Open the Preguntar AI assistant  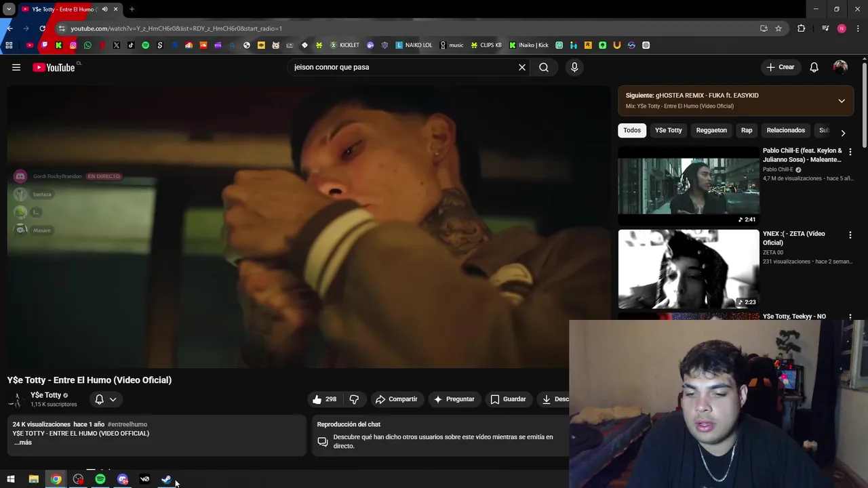(x=454, y=399)
